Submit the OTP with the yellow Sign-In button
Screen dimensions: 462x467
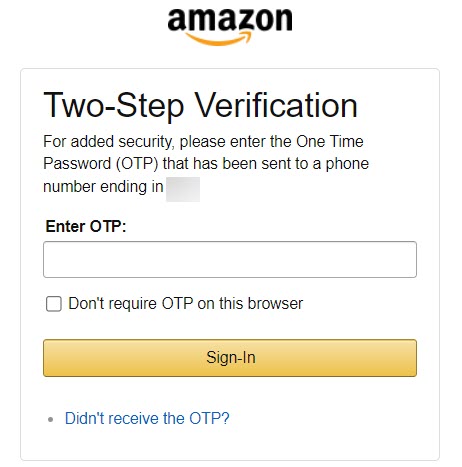(230, 358)
